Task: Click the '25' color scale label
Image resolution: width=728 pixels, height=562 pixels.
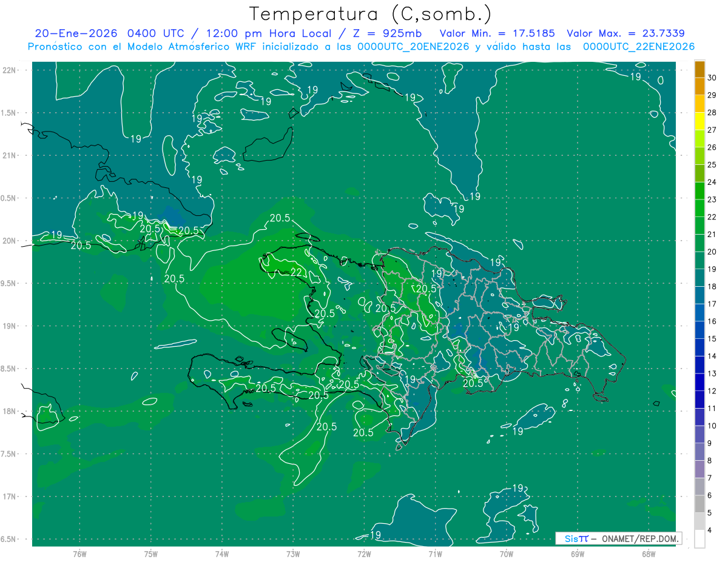Action: tap(712, 165)
